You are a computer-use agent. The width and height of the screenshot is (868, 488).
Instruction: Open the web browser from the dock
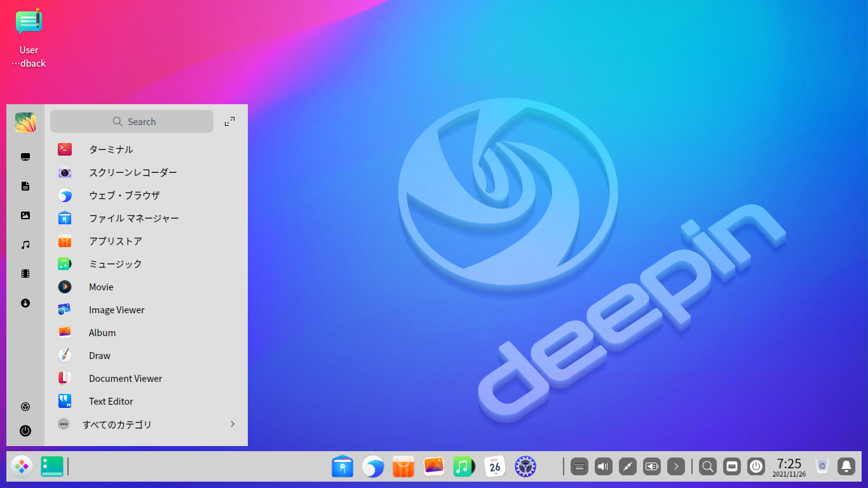click(x=373, y=466)
